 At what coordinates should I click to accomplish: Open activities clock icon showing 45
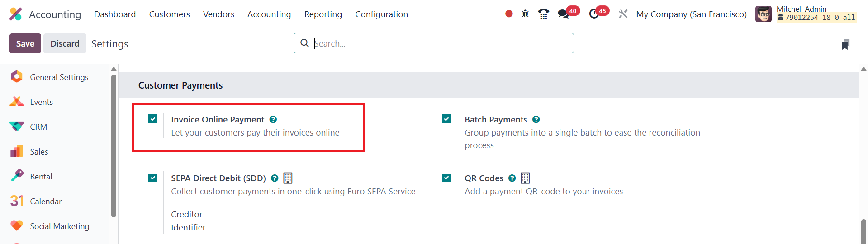click(x=594, y=14)
